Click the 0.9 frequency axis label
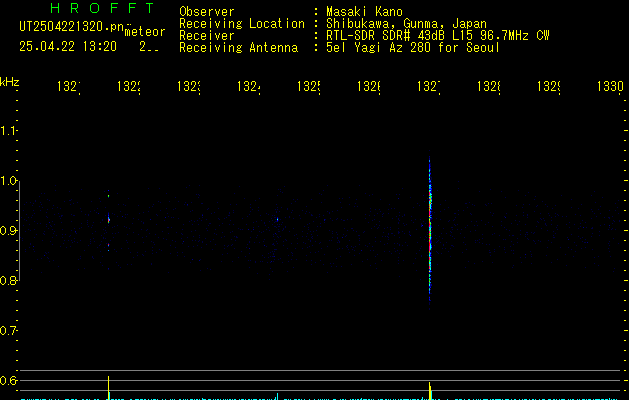Image resolution: width=629 pixels, height=400 pixels. click(8, 231)
